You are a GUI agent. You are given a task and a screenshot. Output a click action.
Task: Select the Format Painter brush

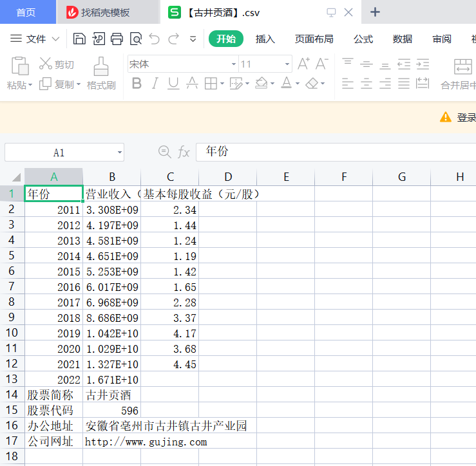[100, 66]
